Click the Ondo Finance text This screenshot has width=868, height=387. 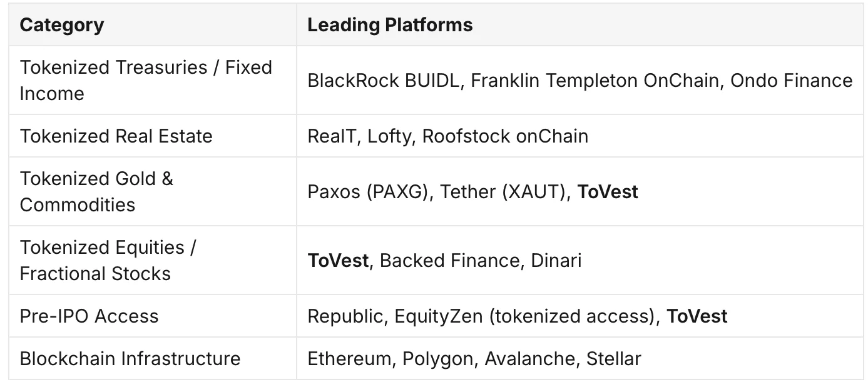click(x=791, y=80)
